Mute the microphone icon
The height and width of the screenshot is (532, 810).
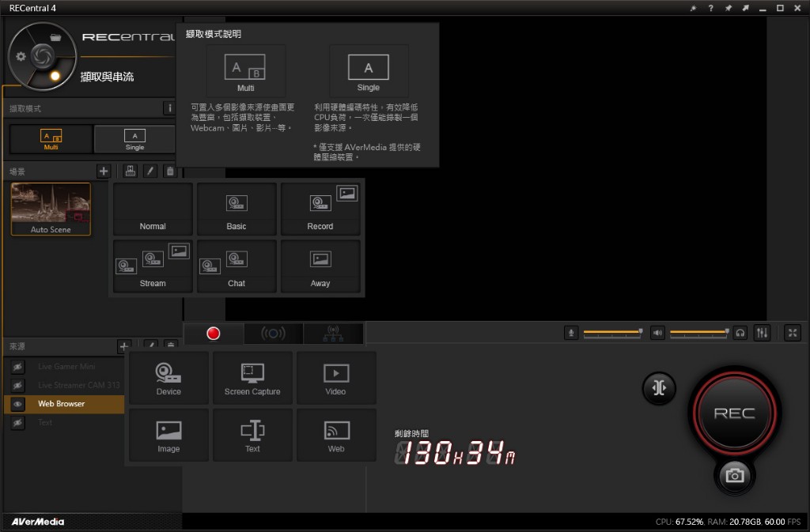point(571,333)
